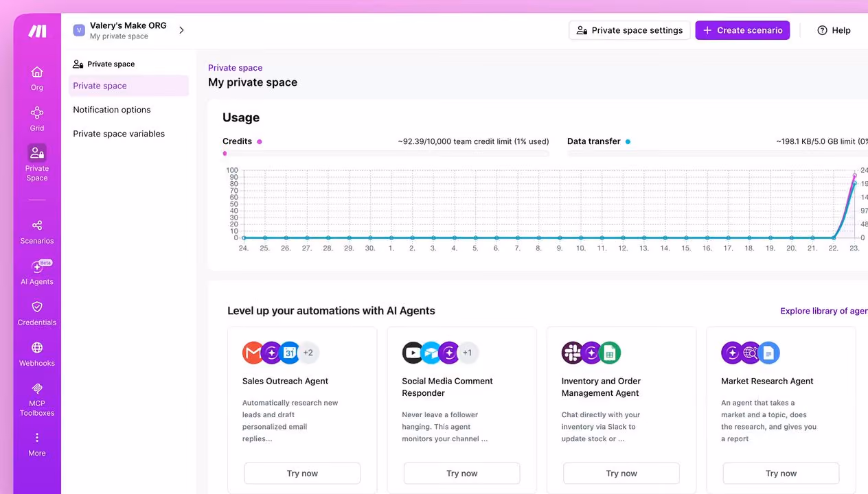Click the Slack icon in Inventory card
The image size is (868, 494).
572,353
